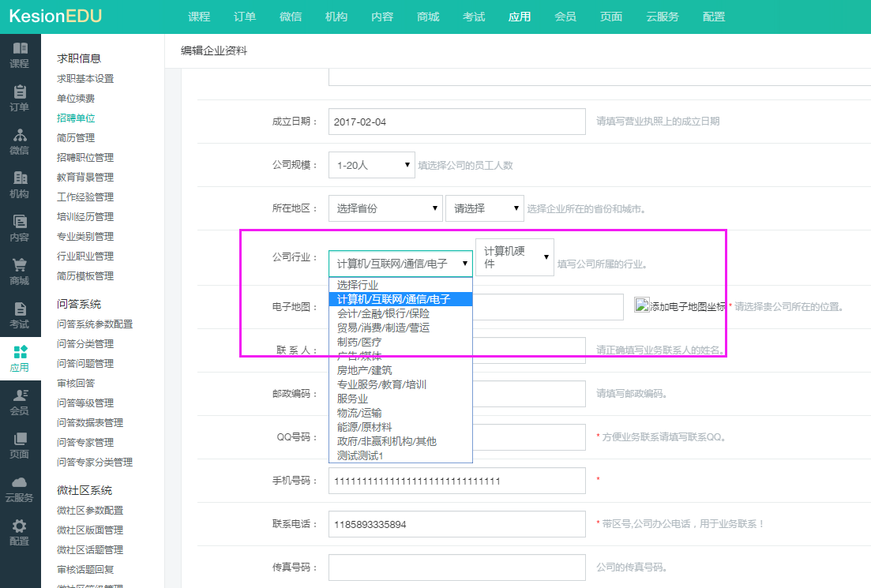Go to 问答系统参数配置 in side menu
Image resolution: width=871 pixels, height=588 pixels.
pos(95,324)
